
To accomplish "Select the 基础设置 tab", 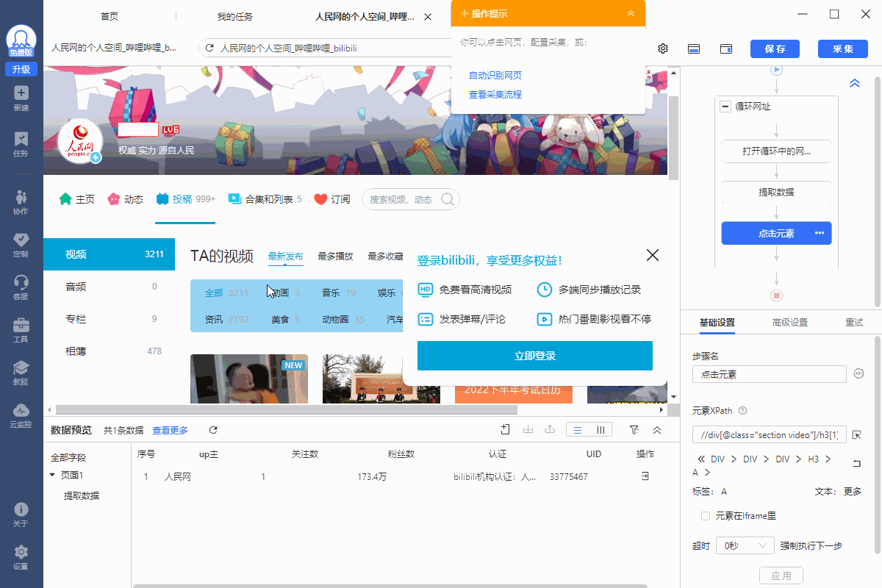I will (717, 323).
